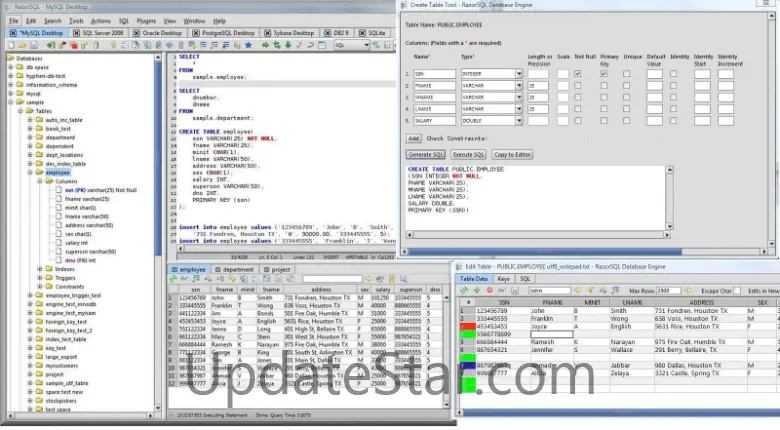The height and width of the screenshot is (430, 780).
Task: Click the Length field for FNAME column
Action: [x=538, y=86]
